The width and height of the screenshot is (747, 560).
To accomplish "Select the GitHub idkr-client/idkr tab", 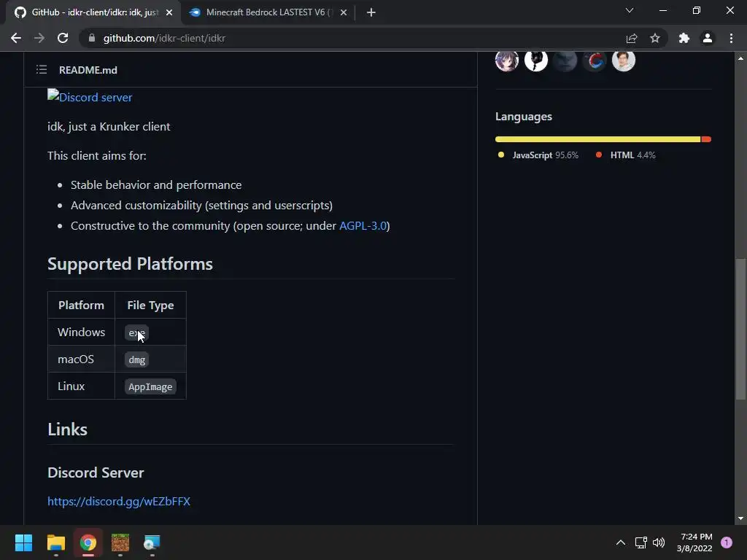I will point(93,12).
